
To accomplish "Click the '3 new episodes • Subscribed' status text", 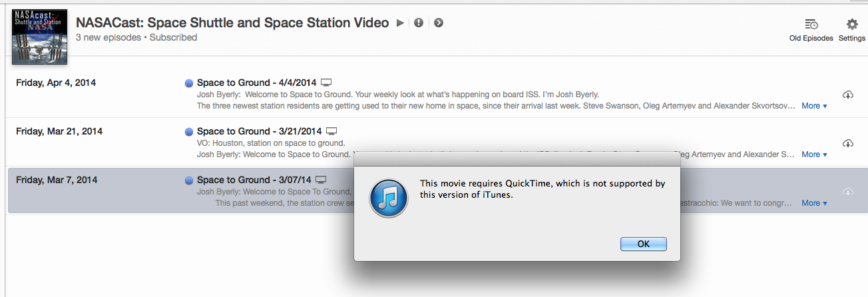I will 136,38.
